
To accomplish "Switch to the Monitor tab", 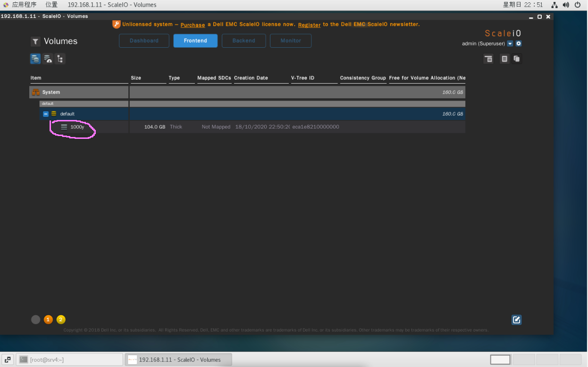I will [291, 41].
